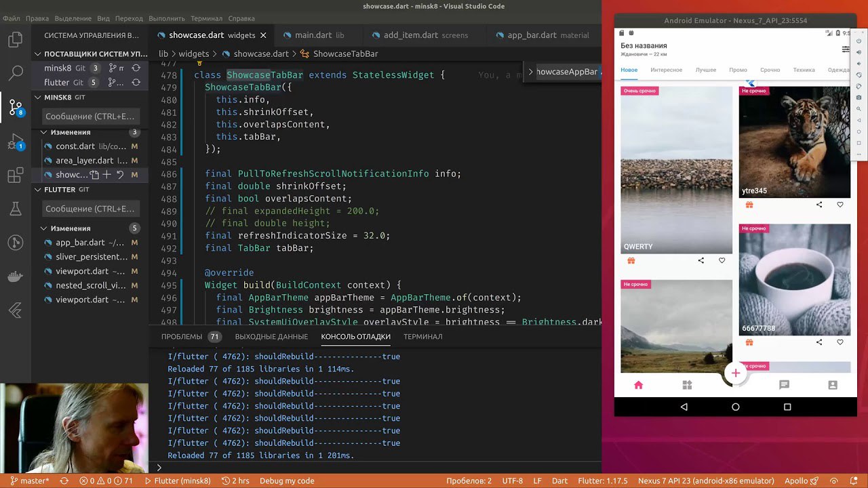Open the Testing flask icon in activity bar
The image size is (868, 488).
pyautogui.click(x=15, y=209)
